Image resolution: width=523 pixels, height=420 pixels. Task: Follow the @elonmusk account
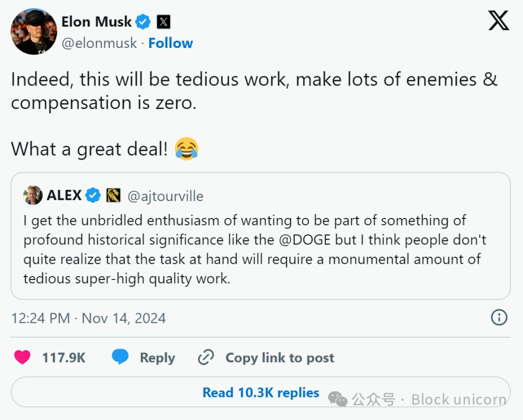pyautogui.click(x=171, y=44)
